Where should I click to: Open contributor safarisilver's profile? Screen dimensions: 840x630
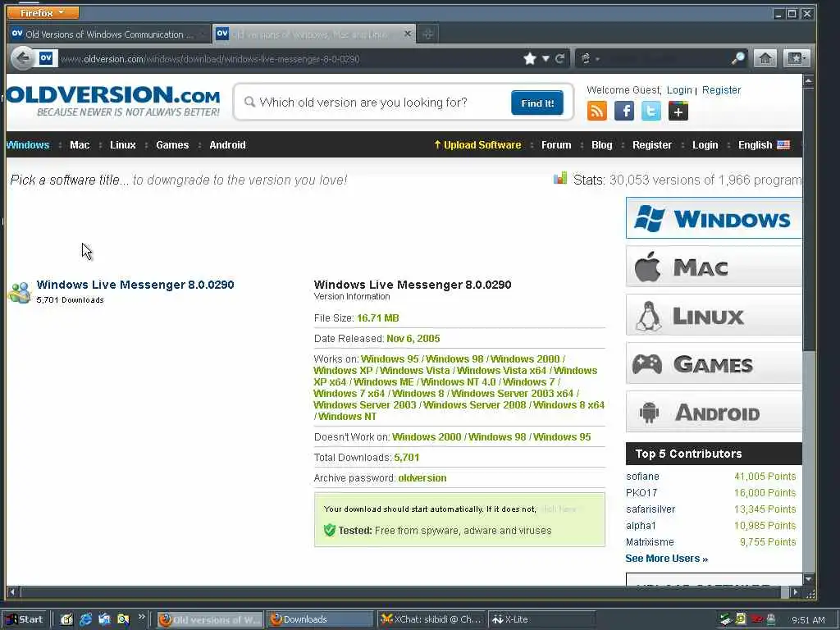(x=651, y=509)
